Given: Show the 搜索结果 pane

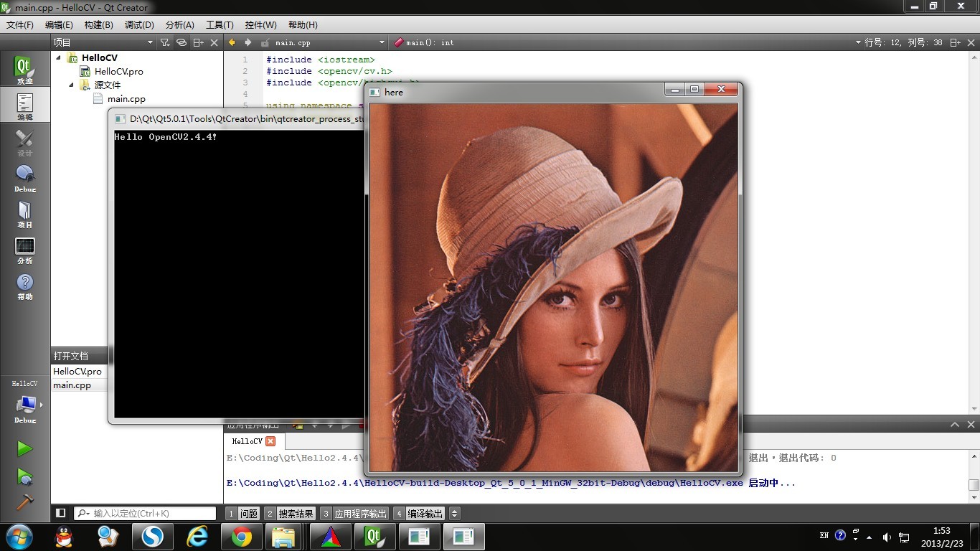Looking at the screenshot, I should tap(290, 514).
